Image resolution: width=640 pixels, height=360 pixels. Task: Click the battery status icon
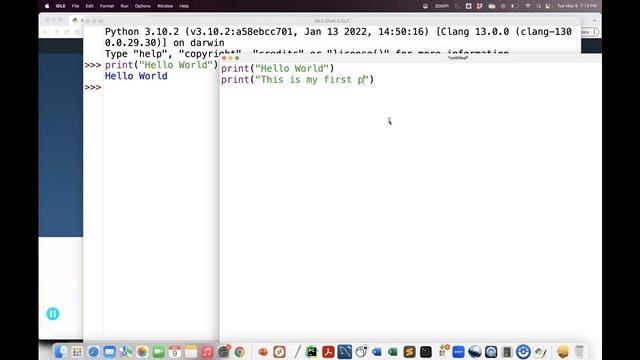pos(514,6)
